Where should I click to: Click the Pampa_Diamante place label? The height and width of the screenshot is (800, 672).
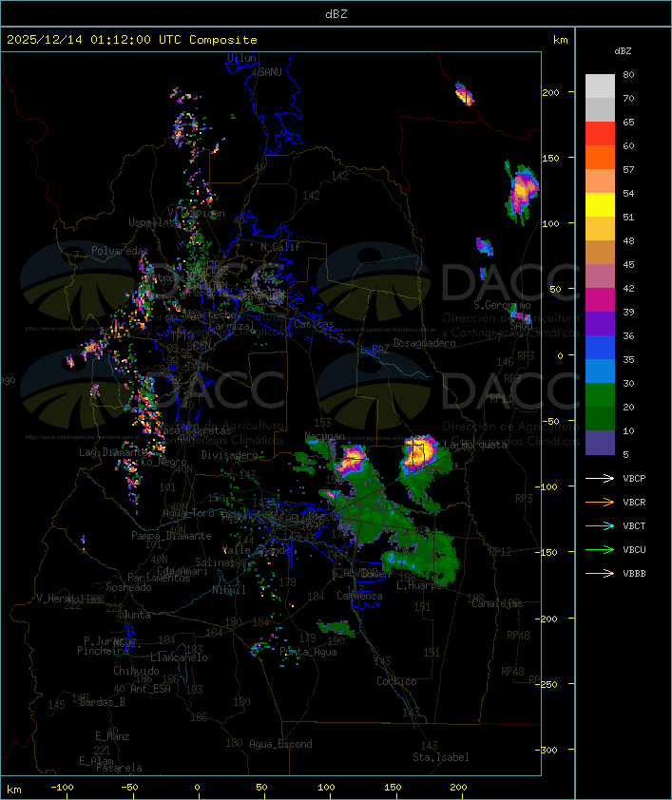[171, 536]
